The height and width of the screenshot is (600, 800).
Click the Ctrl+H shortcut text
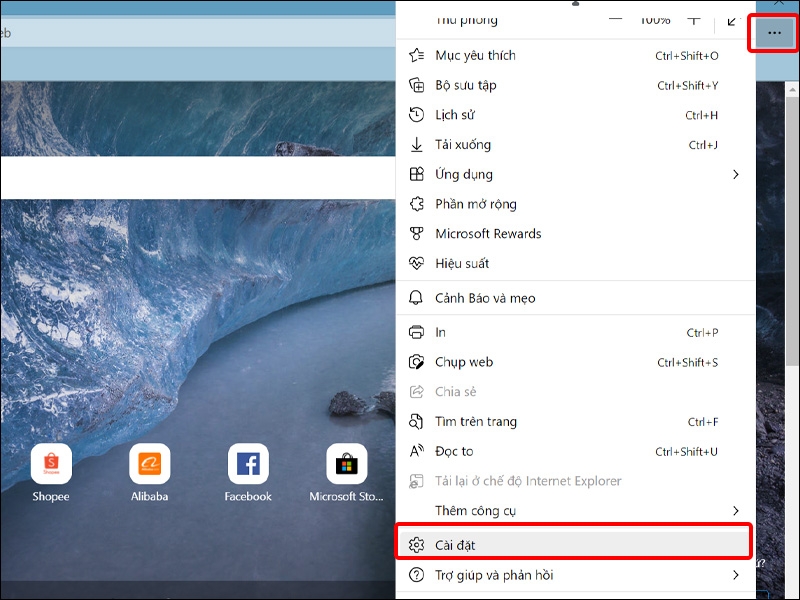pyautogui.click(x=702, y=115)
